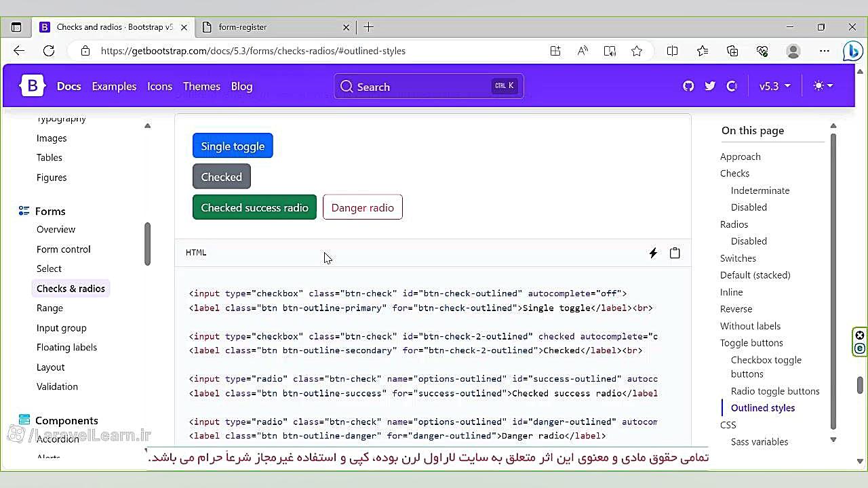Click scroll down arrow of On this page
This screenshot has width=868, height=488.
833,440
